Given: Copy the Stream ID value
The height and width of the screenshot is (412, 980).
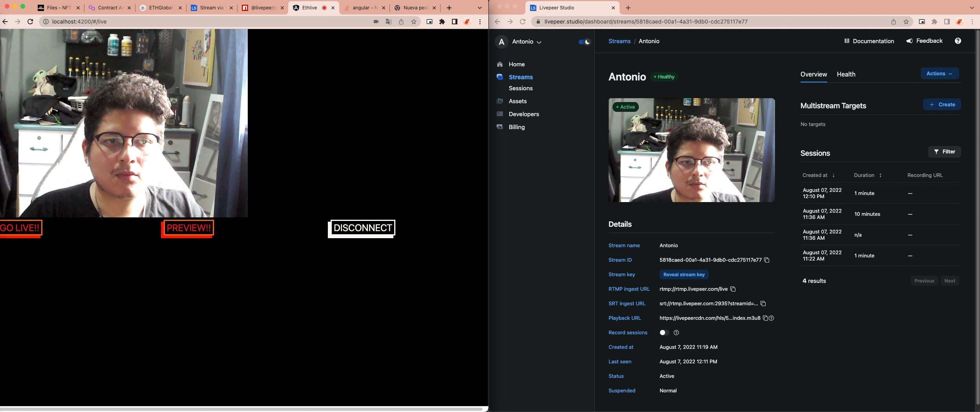Looking at the screenshot, I should [766, 260].
